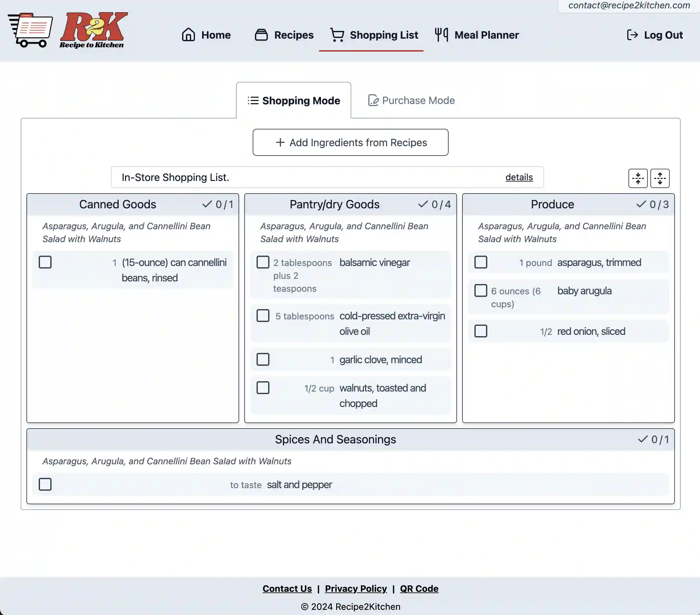Click the Add Ingredients from Recipes button
Viewport: 700px width, 615px height.
pos(350,142)
